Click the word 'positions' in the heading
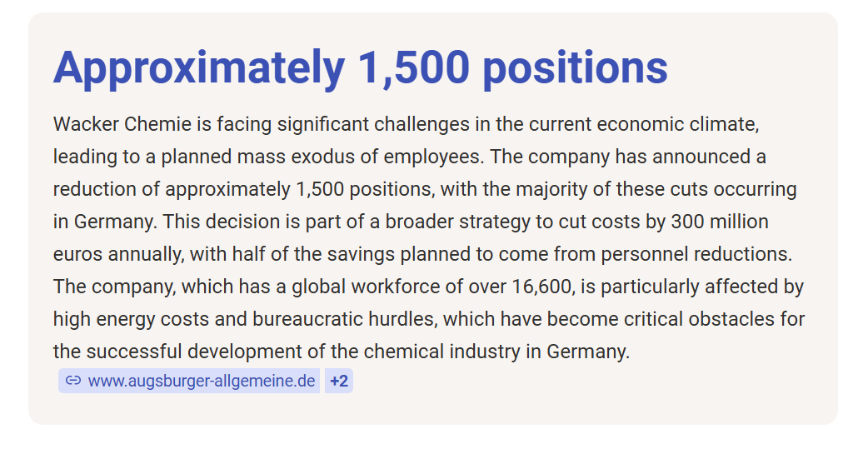 (x=575, y=67)
